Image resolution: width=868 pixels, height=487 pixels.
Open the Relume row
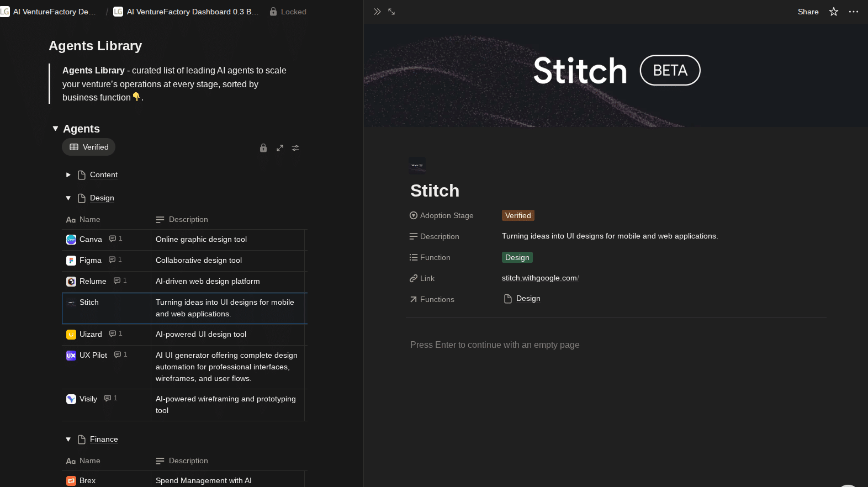click(x=93, y=281)
